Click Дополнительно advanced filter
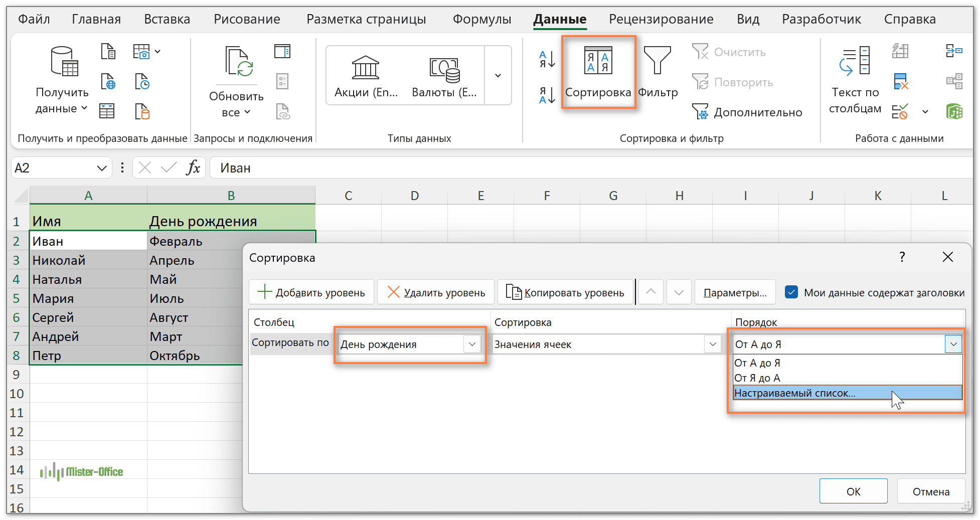 [747, 112]
